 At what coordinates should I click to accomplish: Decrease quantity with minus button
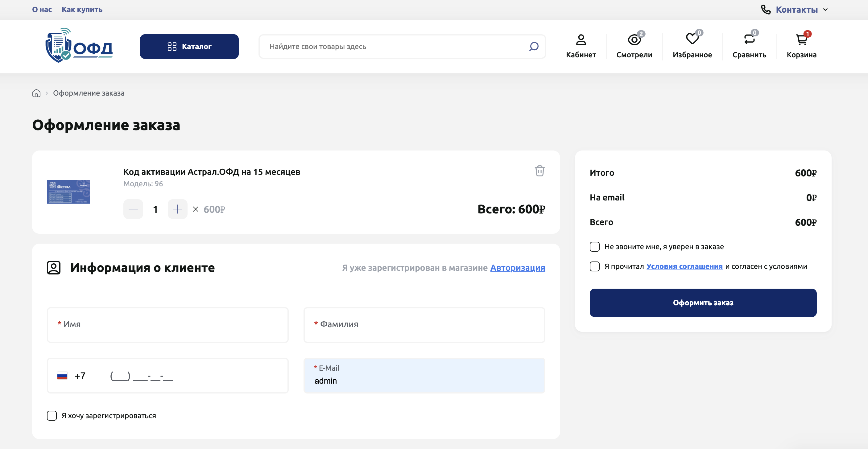point(133,209)
